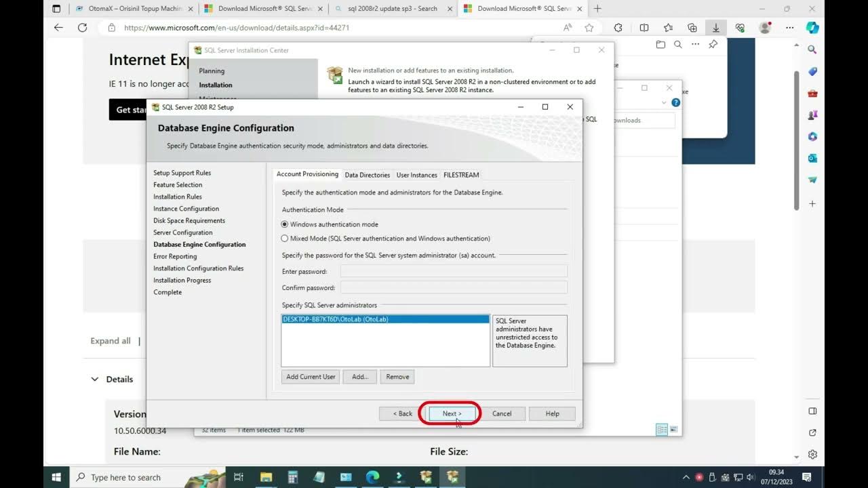Add a site to Edge sidebar

point(812,203)
